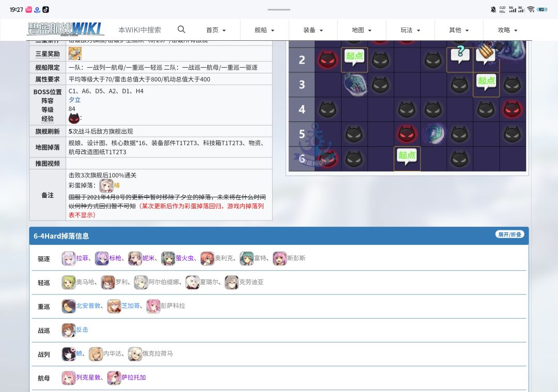Open the 标枪 name link
Viewport: 558px width, 392px height.
[115, 258]
